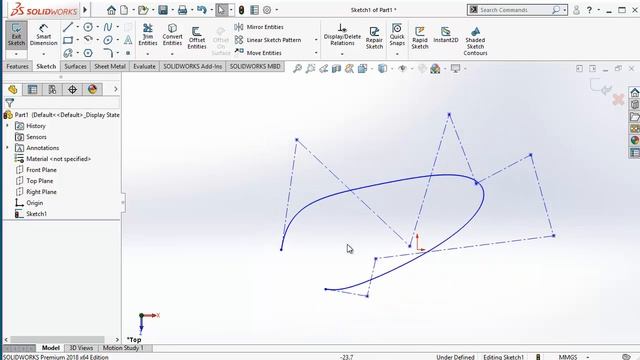
Task: Open the DisplayManager tab
Action: (x=92, y=89)
